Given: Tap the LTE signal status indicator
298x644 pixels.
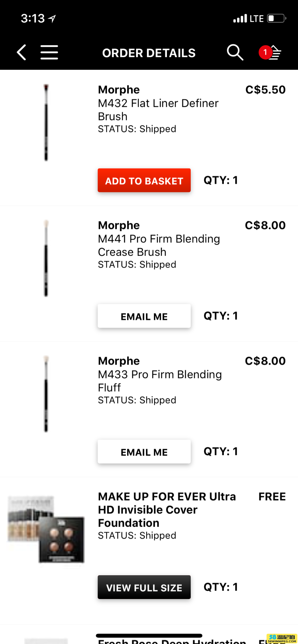Looking at the screenshot, I should 248,19.
